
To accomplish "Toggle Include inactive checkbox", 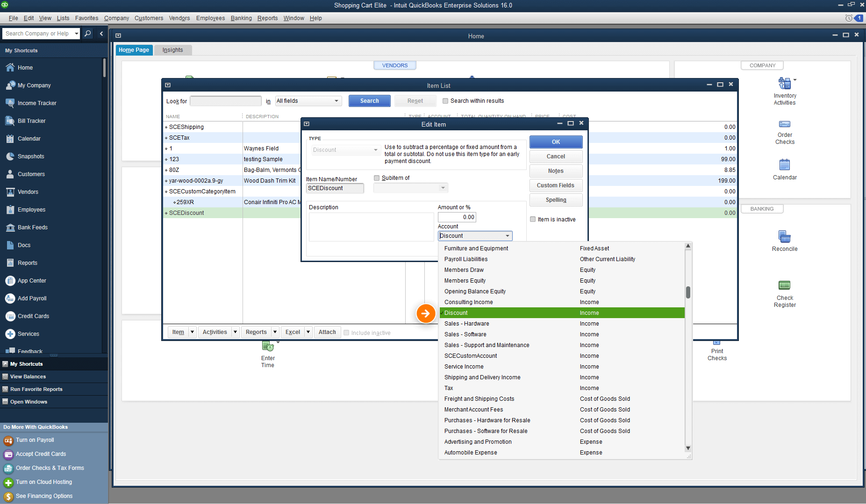I will pos(346,333).
